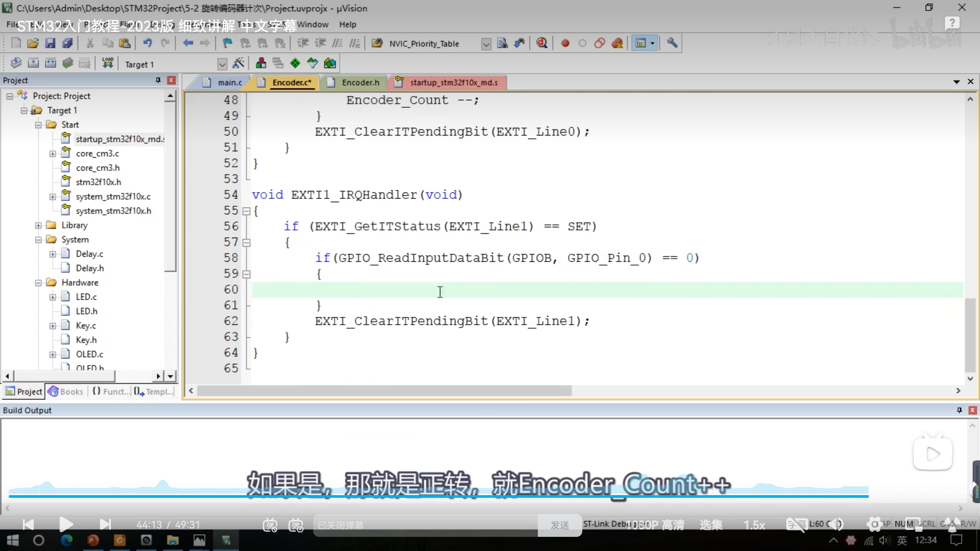
Task: Open the Configuration wrench icon
Action: (x=672, y=43)
